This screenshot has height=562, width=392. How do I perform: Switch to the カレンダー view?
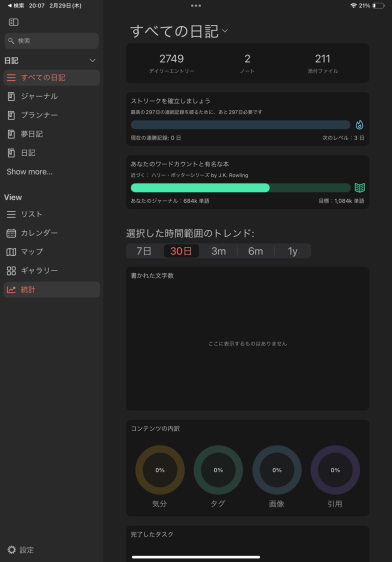[32, 233]
